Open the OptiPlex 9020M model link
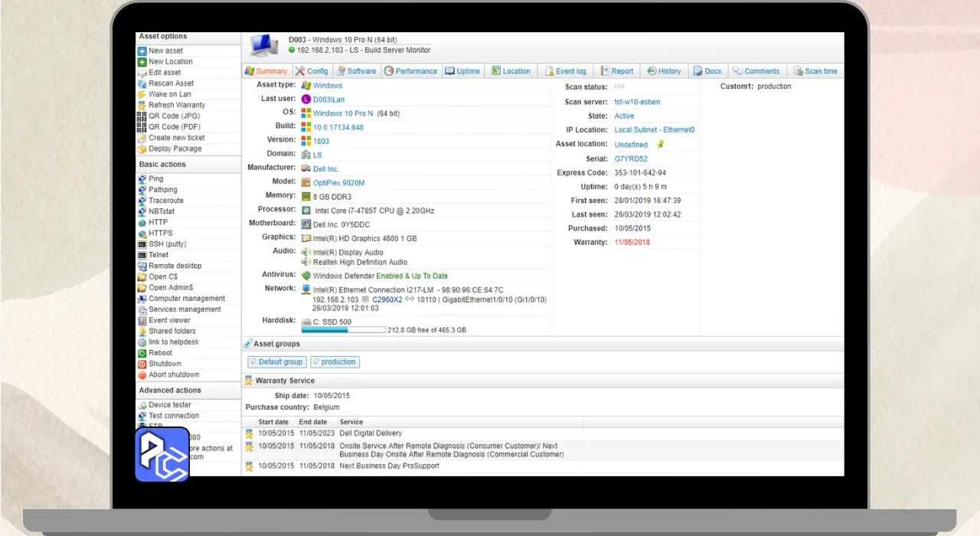Image resolution: width=980 pixels, height=536 pixels. point(338,183)
